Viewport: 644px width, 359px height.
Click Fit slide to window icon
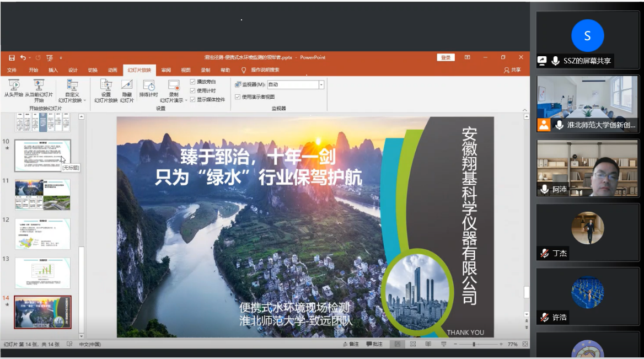click(525, 344)
